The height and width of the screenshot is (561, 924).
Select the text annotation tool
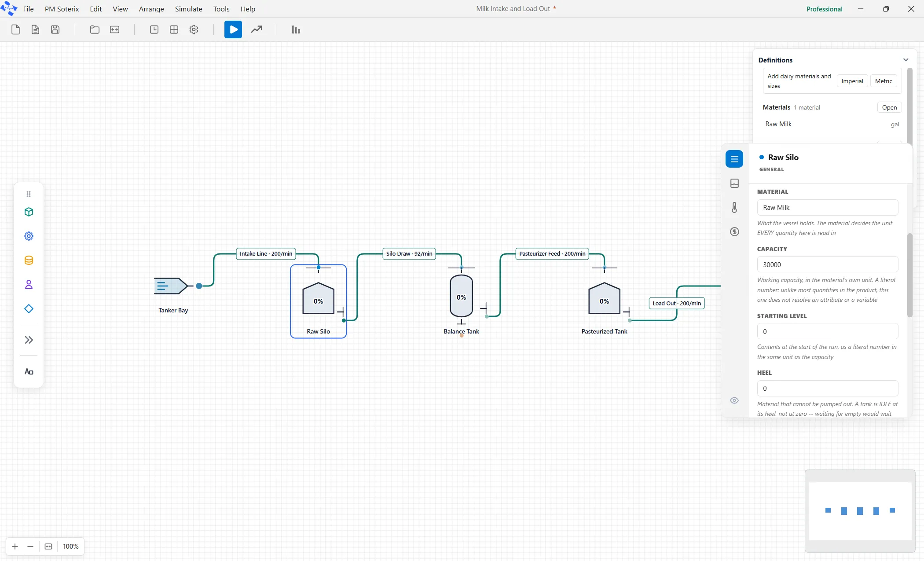[29, 372]
